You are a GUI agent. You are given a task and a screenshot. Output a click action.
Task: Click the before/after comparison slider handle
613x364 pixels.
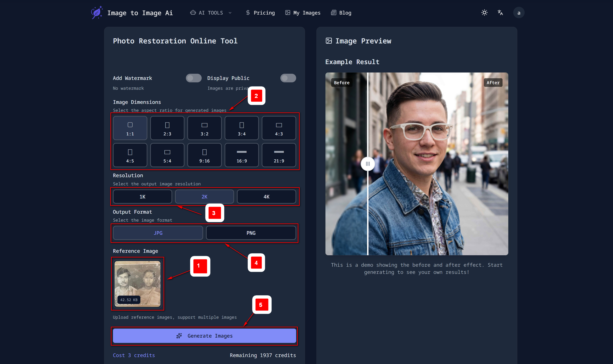pos(367,164)
